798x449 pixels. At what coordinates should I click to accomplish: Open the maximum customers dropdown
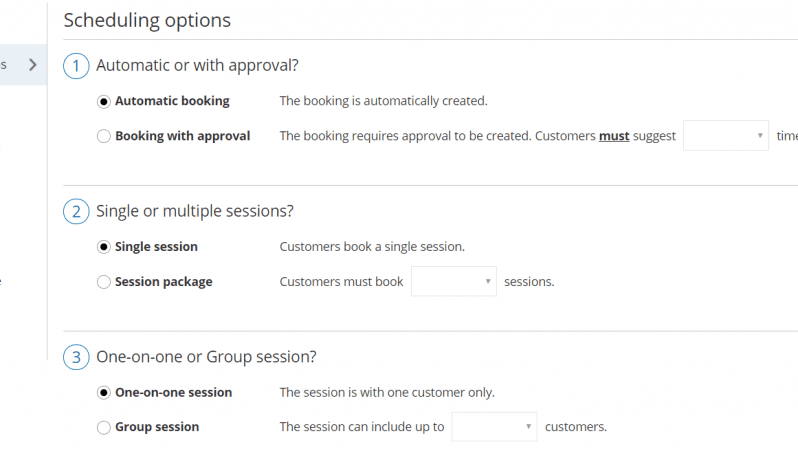point(494,427)
